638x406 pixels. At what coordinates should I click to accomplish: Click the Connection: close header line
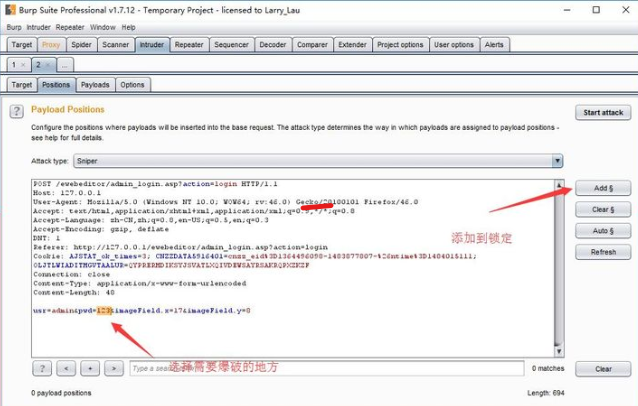71,274
